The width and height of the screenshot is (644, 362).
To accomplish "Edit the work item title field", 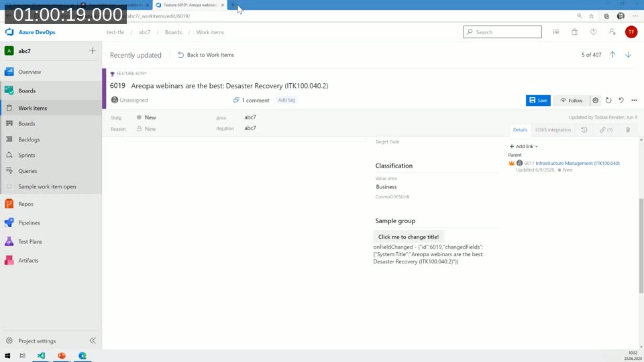I will coord(230,86).
